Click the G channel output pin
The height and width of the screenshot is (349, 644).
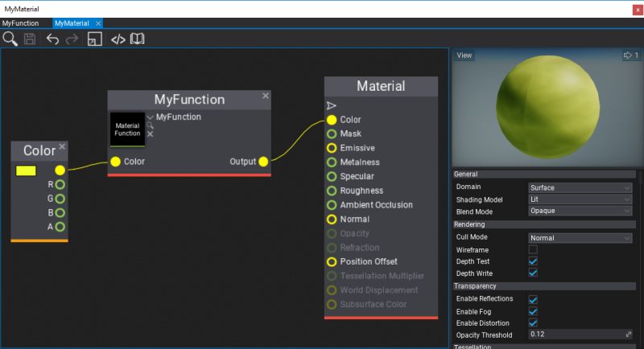[60, 199]
